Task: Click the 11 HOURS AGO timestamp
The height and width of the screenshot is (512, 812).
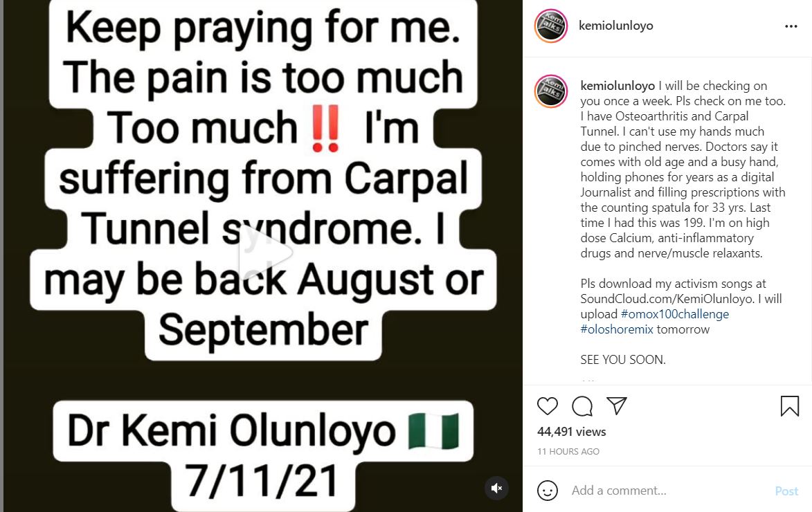Action: [568, 451]
